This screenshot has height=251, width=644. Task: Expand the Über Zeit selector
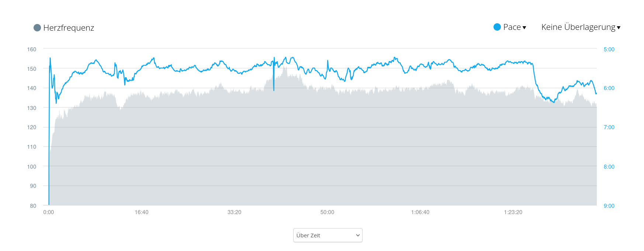click(x=328, y=235)
